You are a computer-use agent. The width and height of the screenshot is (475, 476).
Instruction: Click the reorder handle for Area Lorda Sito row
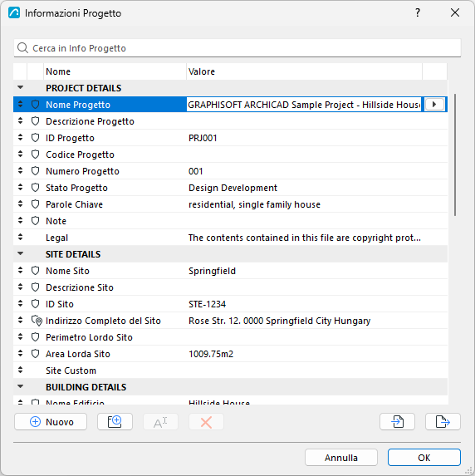click(20, 353)
